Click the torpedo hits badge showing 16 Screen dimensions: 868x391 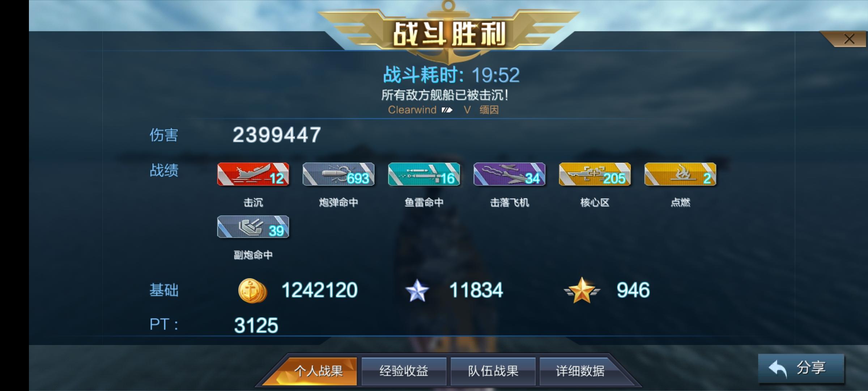(x=424, y=174)
